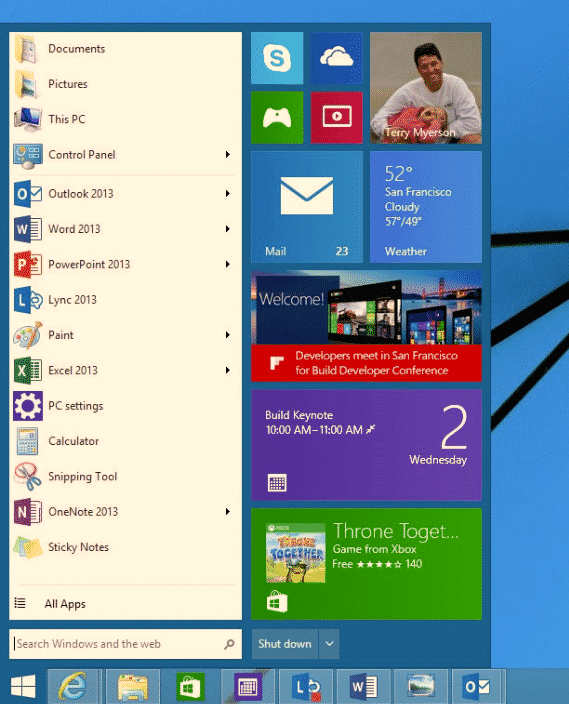The width and height of the screenshot is (569, 704).
Task: Open the Mail tile with 23 messages
Action: click(307, 207)
